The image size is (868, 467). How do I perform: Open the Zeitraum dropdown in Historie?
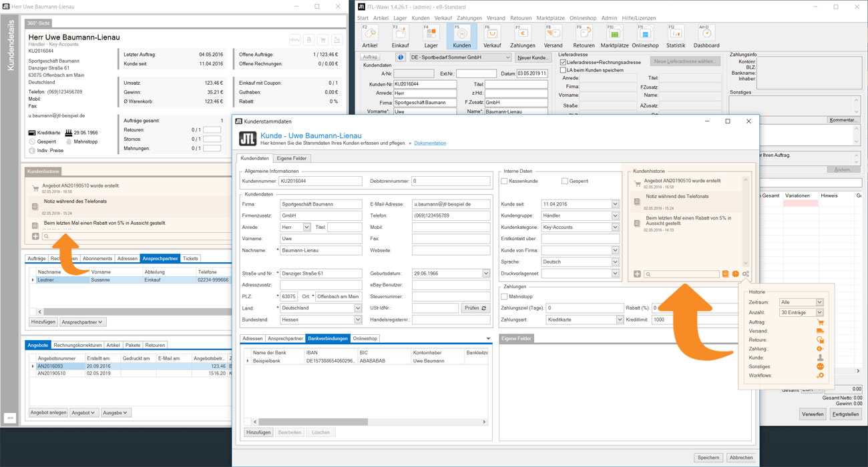click(x=819, y=302)
